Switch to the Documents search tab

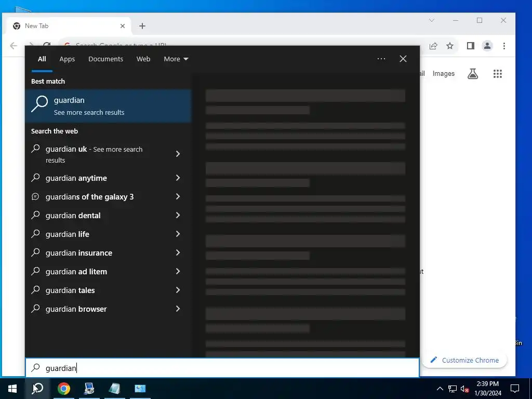click(105, 59)
